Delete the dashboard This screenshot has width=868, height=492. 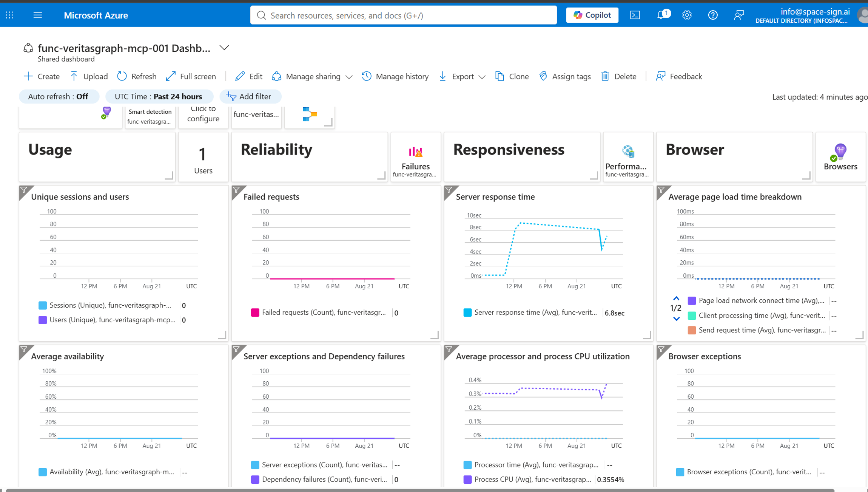pyautogui.click(x=619, y=76)
